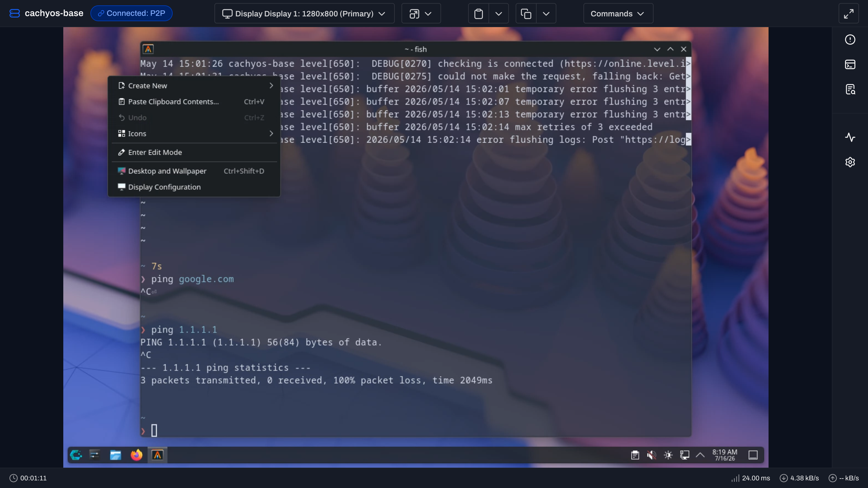Maximize the fish terminal window
Image resolution: width=868 pixels, height=488 pixels.
pos(670,49)
